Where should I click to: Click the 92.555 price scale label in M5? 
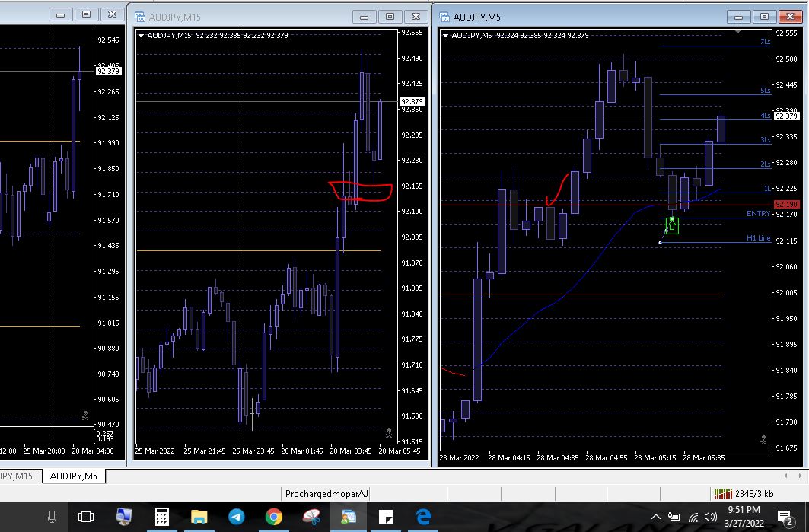(x=786, y=33)
